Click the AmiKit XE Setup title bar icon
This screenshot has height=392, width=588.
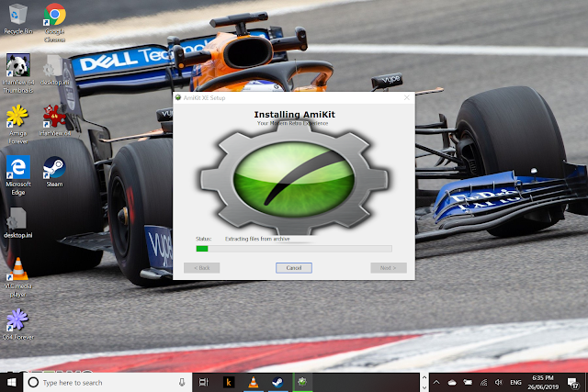[178, 98]
